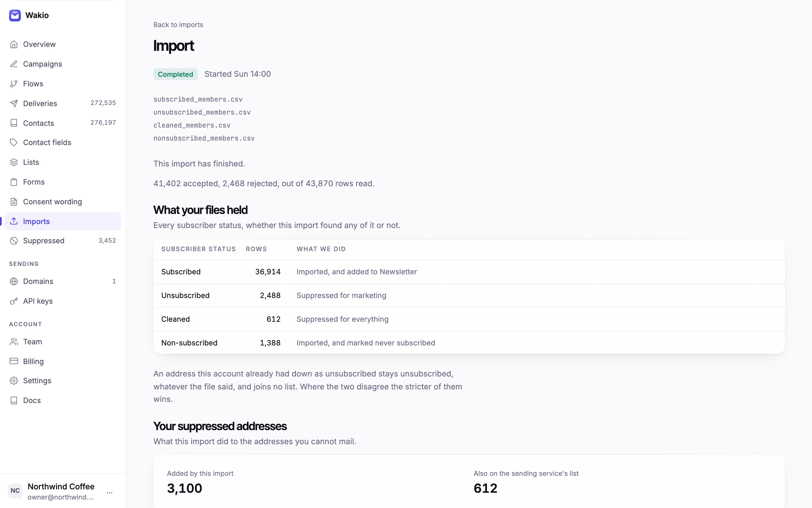The height and width of the screenshot is (508, 812).
Task: Click the Imports upload icon
Action: coord(14,221)
